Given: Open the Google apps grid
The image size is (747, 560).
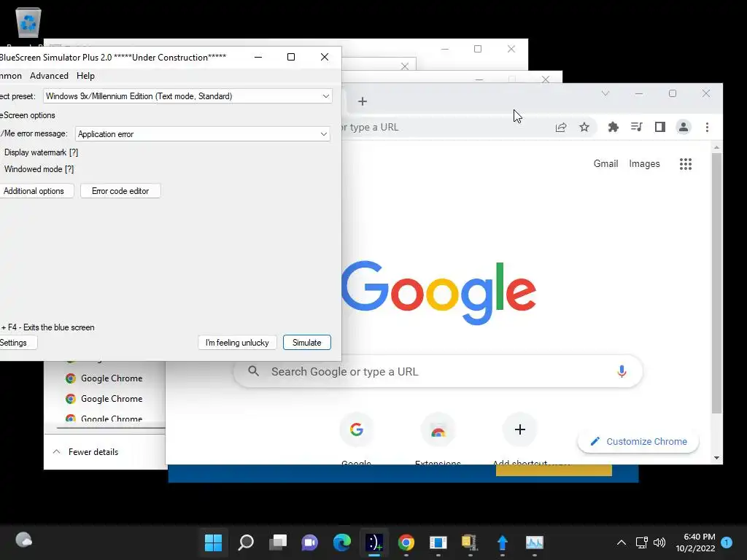Looking at the screenshot, I should [686, 164].
